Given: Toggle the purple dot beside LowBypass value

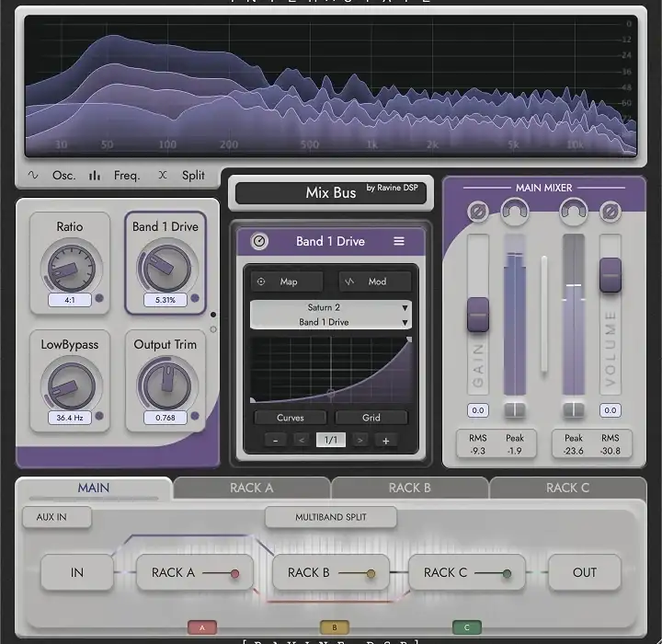Looking at the screenshot, I should (x=99, y=416).
